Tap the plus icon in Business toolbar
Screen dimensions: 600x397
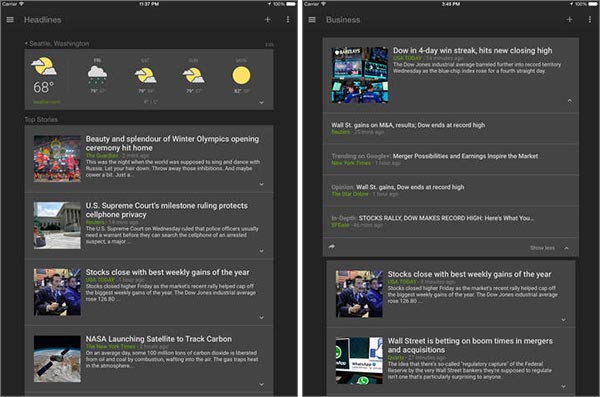tap(569, 20)
